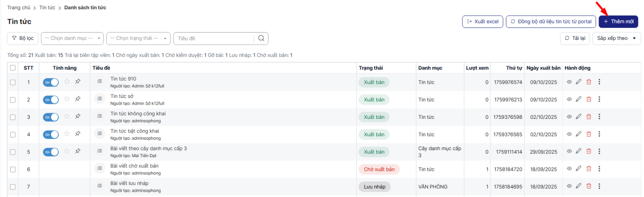Star the Tin tức bật công khai article
The image size is (644, 197).
point(67,134)
